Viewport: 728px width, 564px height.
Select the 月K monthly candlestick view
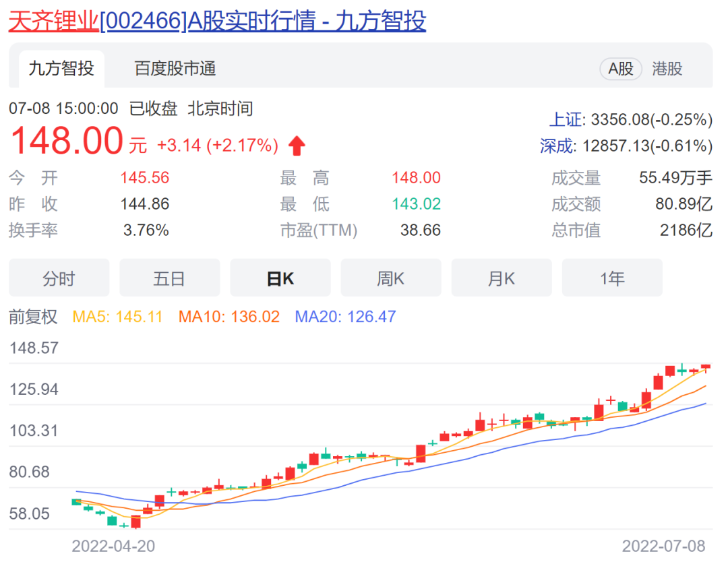pyautogui.click(x=502, y=278)
